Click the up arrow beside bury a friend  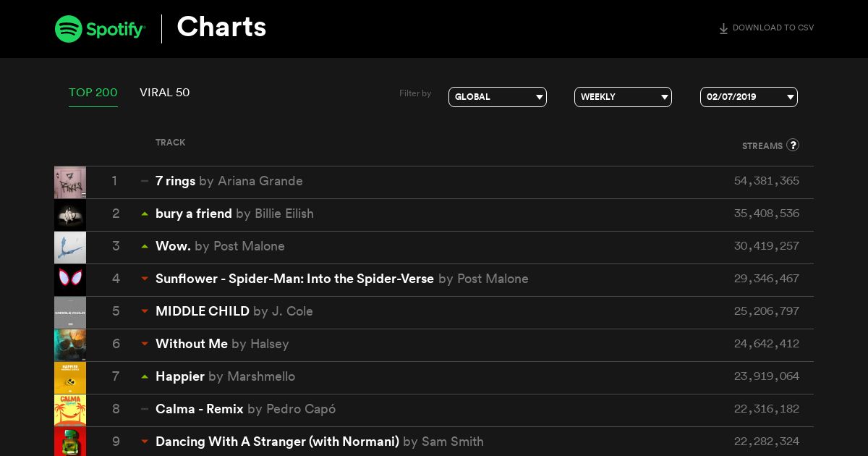pos(145,214)
